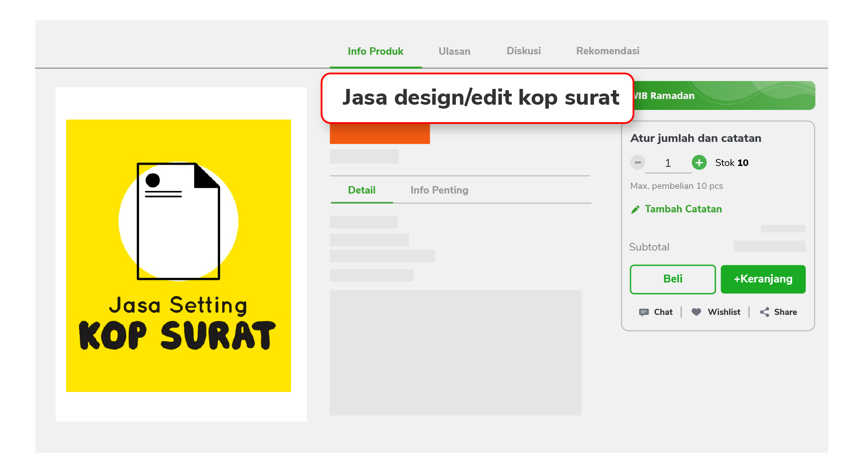This screenshot has height=473, width=868.
Task: Select the Detail sub-tab
Action: click(362, 190)
